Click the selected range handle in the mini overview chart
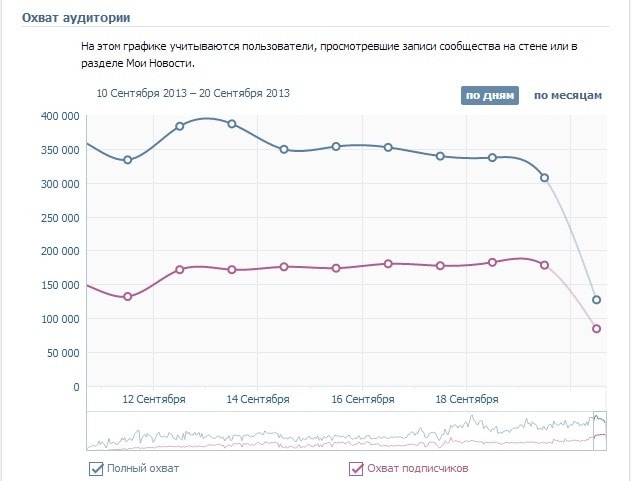Viewport: 633px width, 481px height. pos(599,428)
